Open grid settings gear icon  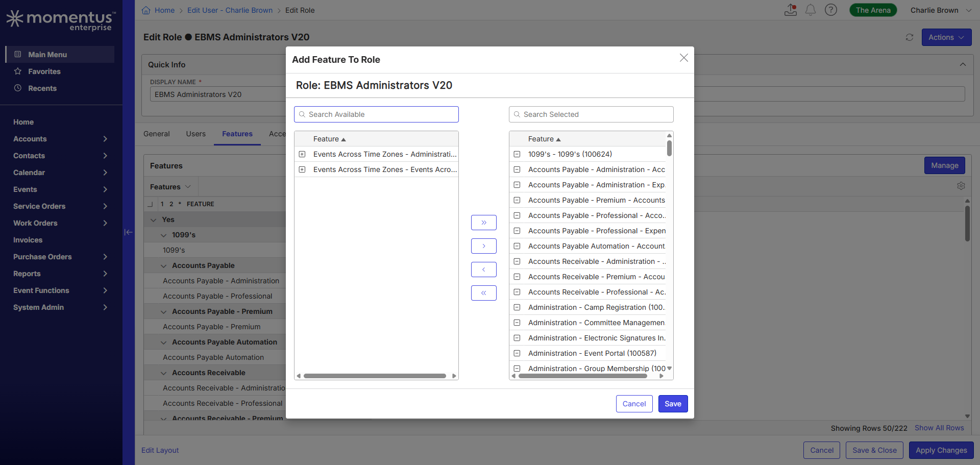[961, 186]
